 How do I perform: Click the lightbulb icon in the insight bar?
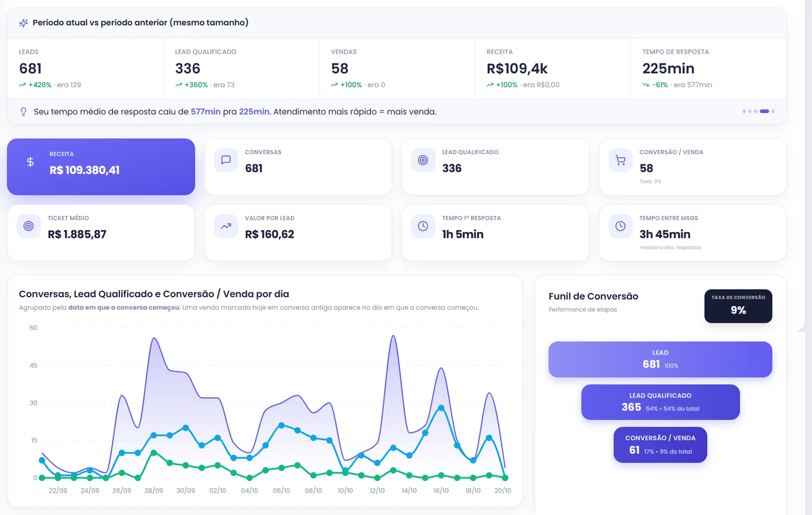(23, 112)
